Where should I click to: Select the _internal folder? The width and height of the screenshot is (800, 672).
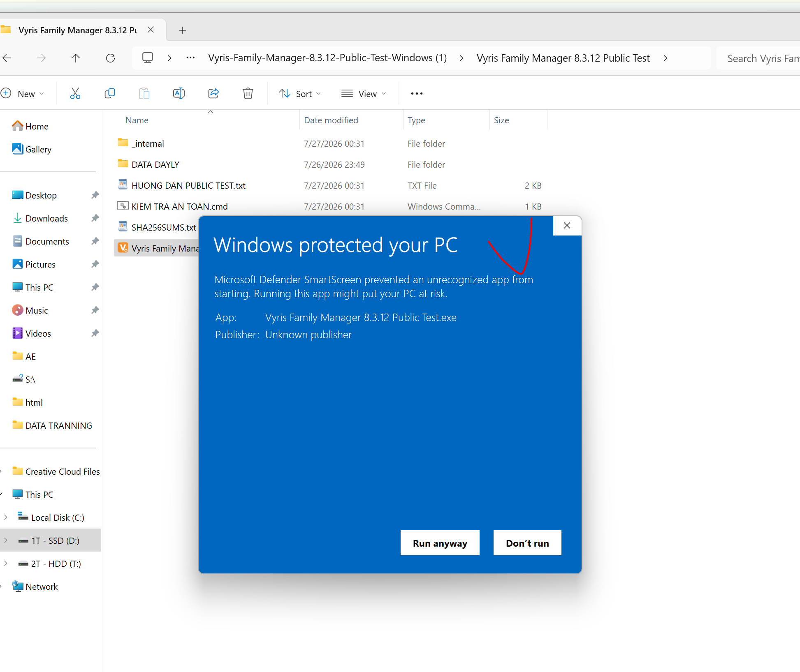[x=148, y=144]
